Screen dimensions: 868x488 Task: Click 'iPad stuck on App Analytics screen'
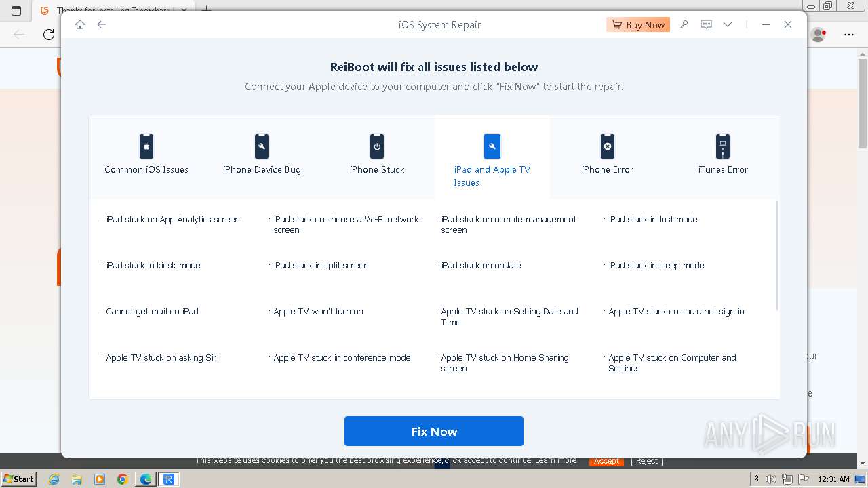[173, 220]
